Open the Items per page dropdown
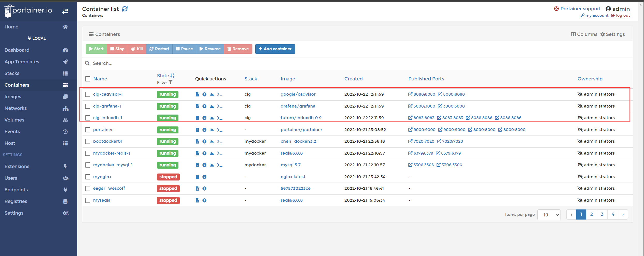The height and width of the screenshot is (256, 644). pyautogui.click(x=549, y=215)
